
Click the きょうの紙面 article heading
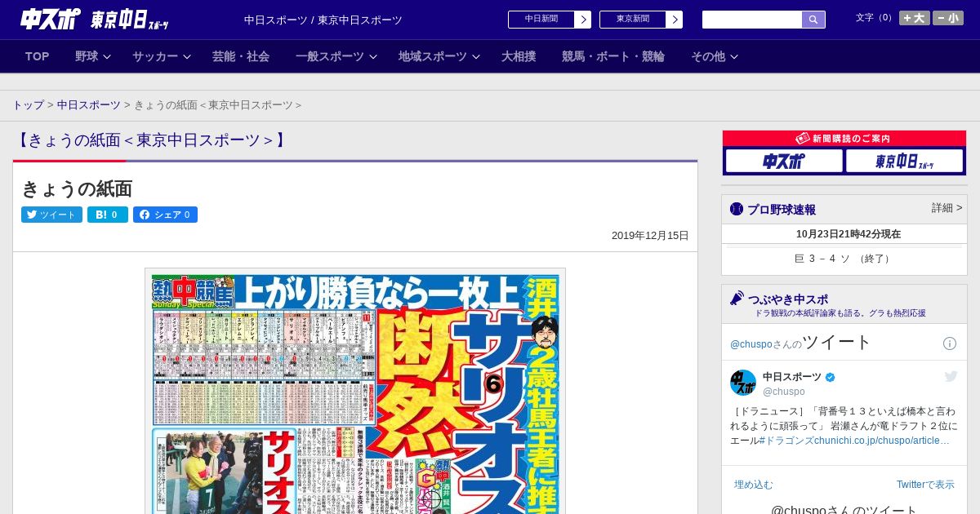coord(77,189)
